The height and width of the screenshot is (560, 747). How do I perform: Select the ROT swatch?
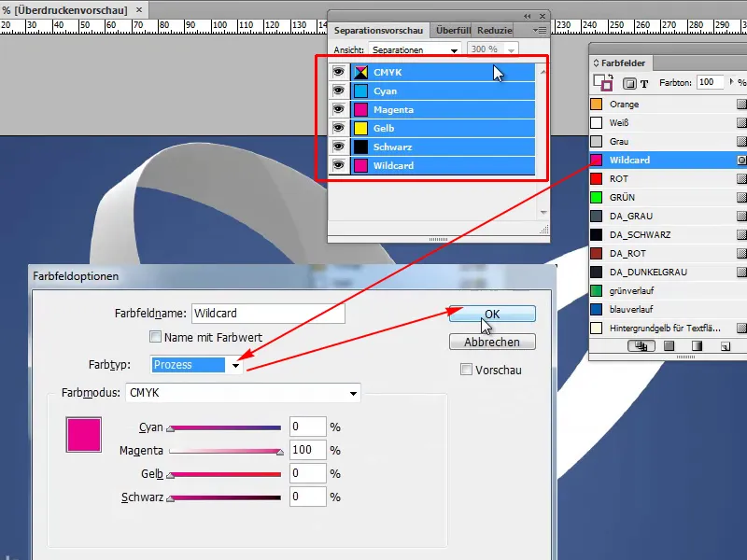(668, 178)
